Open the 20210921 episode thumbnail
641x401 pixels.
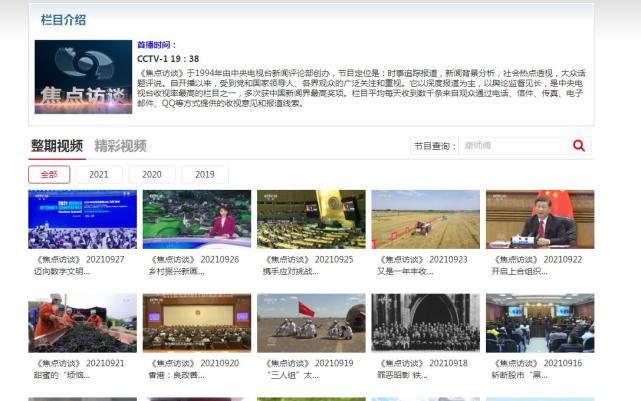click(82, 322)
